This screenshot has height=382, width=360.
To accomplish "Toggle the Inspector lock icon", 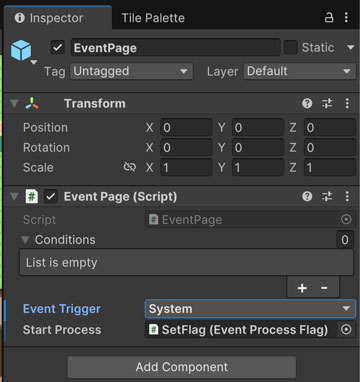I will click(329, 17).
